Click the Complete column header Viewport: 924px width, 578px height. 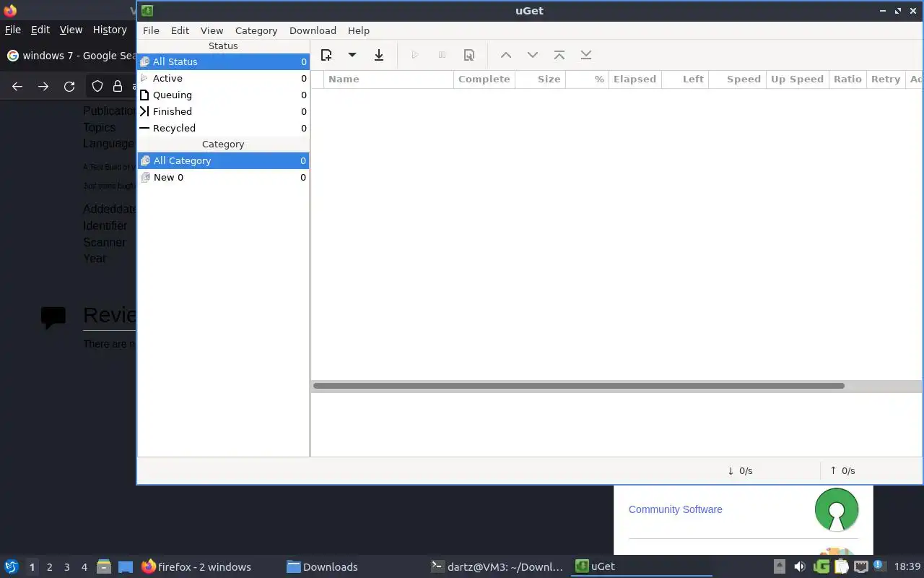pos(484,79)
